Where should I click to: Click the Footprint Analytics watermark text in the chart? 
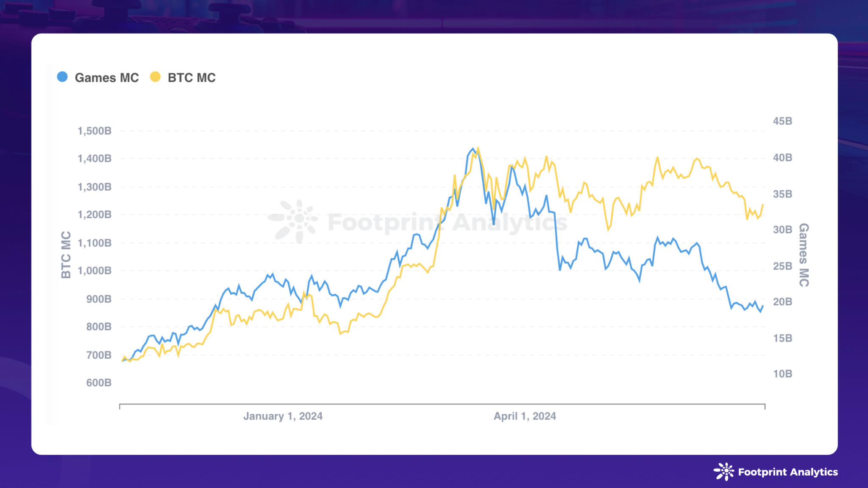pyautogui.click(x=447, y=223)
